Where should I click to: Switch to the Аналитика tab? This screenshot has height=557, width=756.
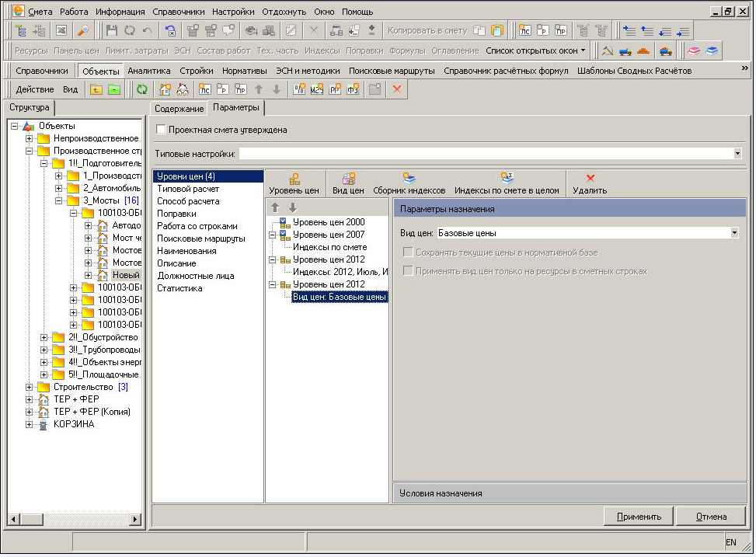pos(149,71)
